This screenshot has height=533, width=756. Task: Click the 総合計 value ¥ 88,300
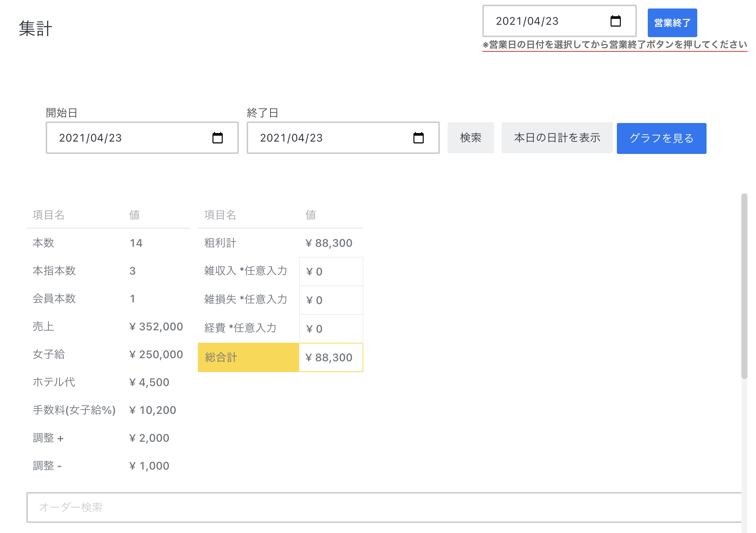tap(329, 357)
